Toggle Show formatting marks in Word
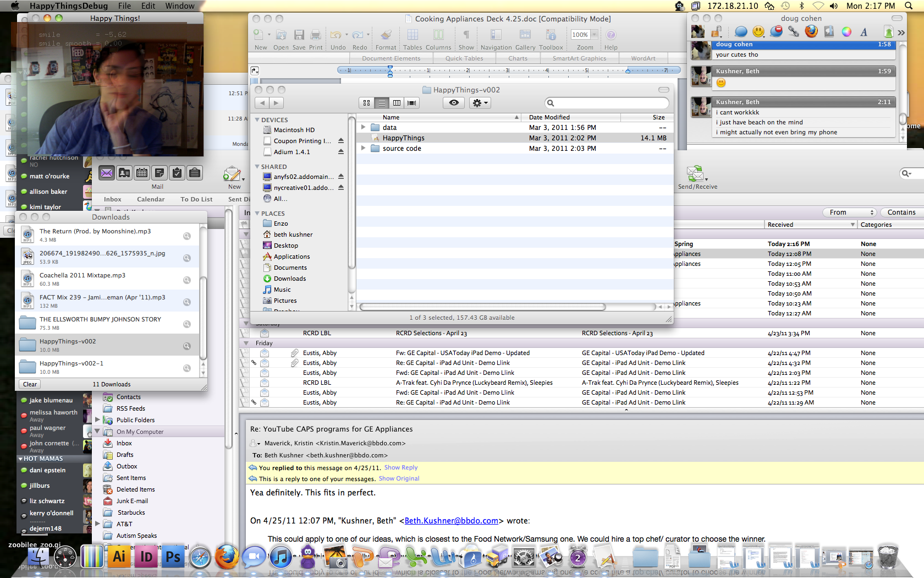924x578 pixels. tap(466, 35)
